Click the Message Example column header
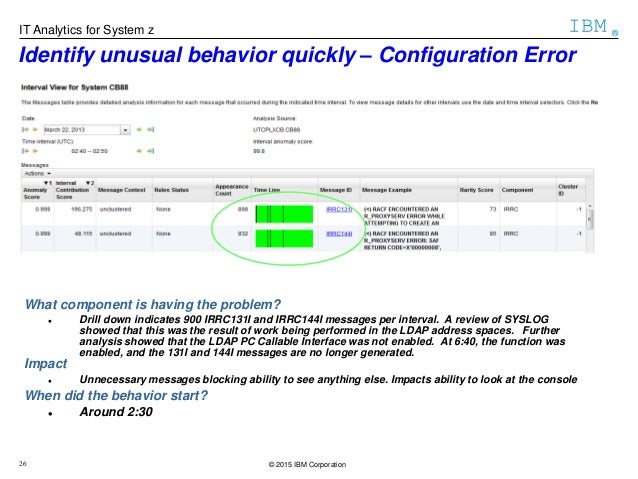 click(x=387, y=190)
